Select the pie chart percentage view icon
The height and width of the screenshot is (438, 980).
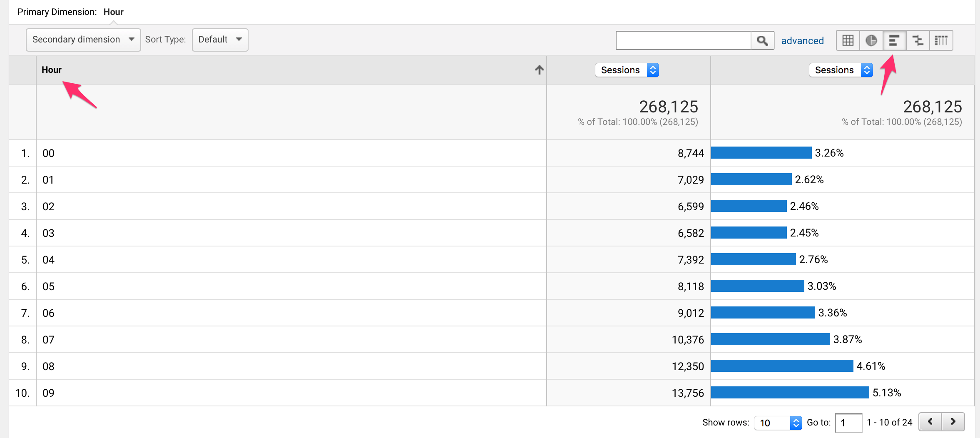871,40
